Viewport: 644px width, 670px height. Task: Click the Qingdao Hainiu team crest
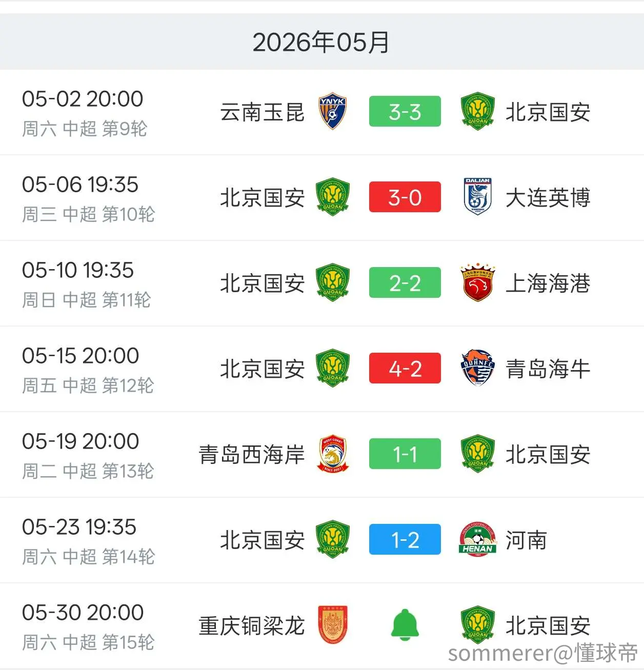(x=477, y=368)
